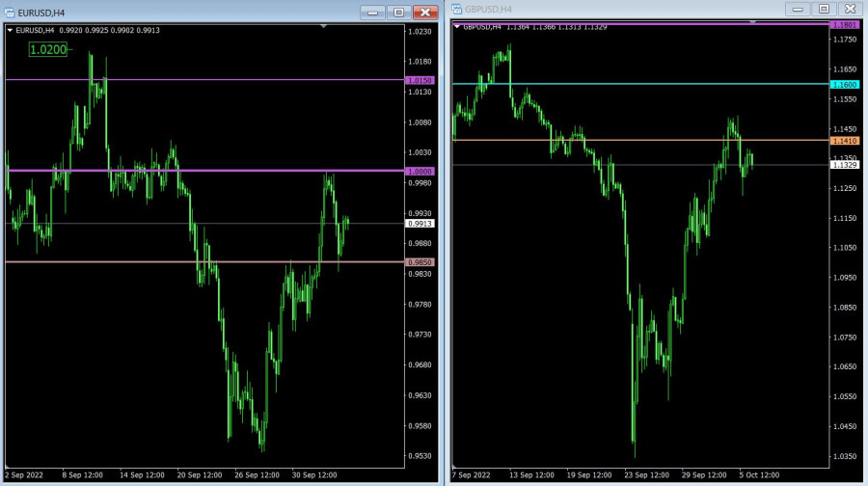Click the GBPUSD OHLC text 1.1364 1.1366 1.1313 1.1329
Image resolution: width=868 pixels, height=486 pixels.
(x=556, y=27)
